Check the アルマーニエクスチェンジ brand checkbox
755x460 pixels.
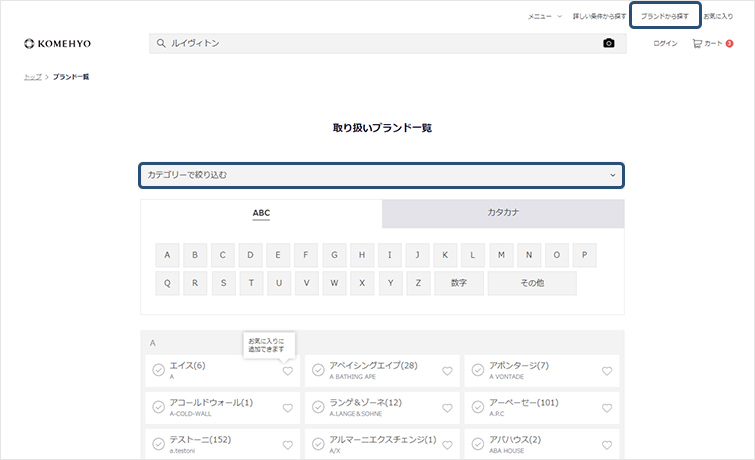coord(318,444)
